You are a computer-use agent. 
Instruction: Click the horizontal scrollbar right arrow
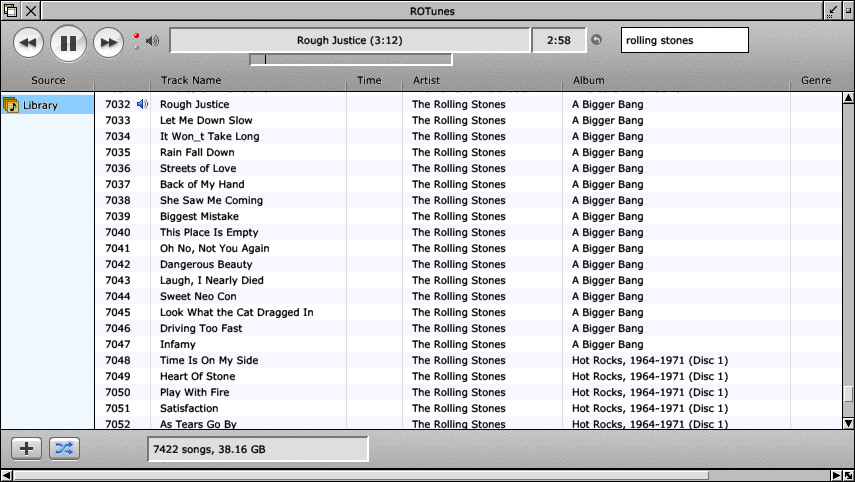pos(836,475)
